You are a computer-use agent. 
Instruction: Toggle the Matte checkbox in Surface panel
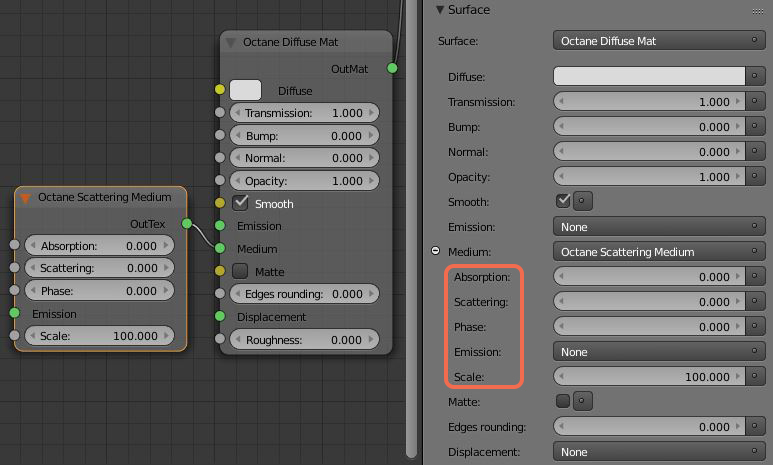563,401
